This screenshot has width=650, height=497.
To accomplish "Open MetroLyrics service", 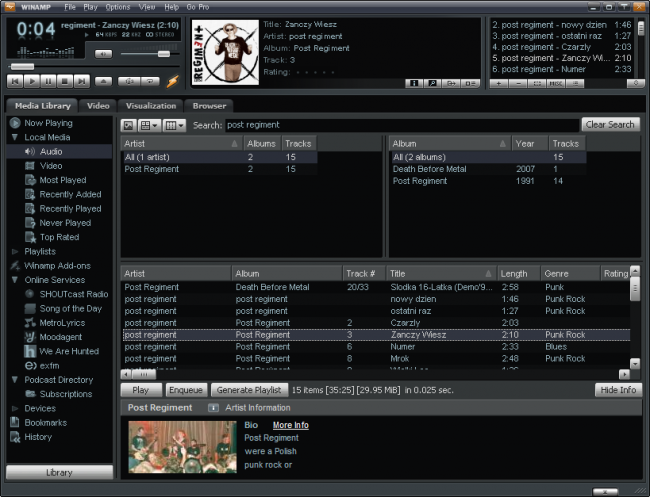I will [62, 323].
